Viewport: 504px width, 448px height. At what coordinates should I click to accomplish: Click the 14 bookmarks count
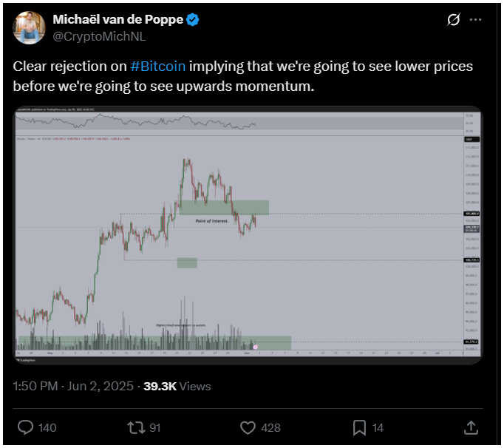(378, 428)
